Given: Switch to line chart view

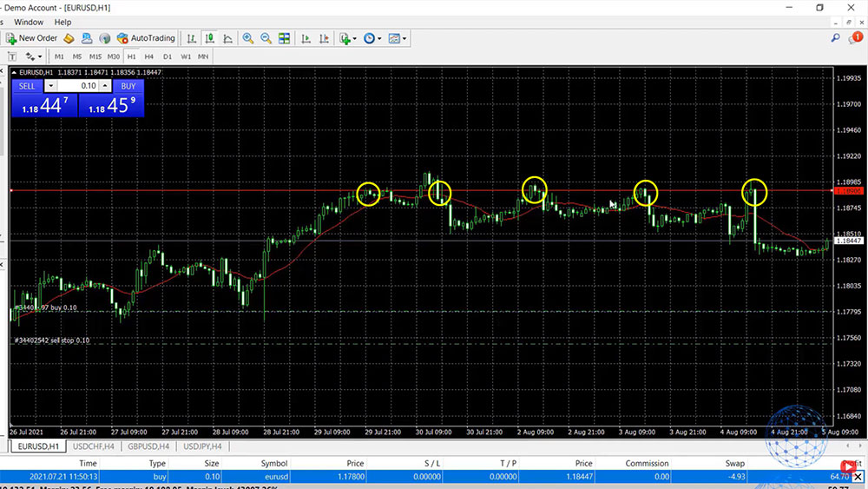Looking at the screenshot, I should click(227, 38).
